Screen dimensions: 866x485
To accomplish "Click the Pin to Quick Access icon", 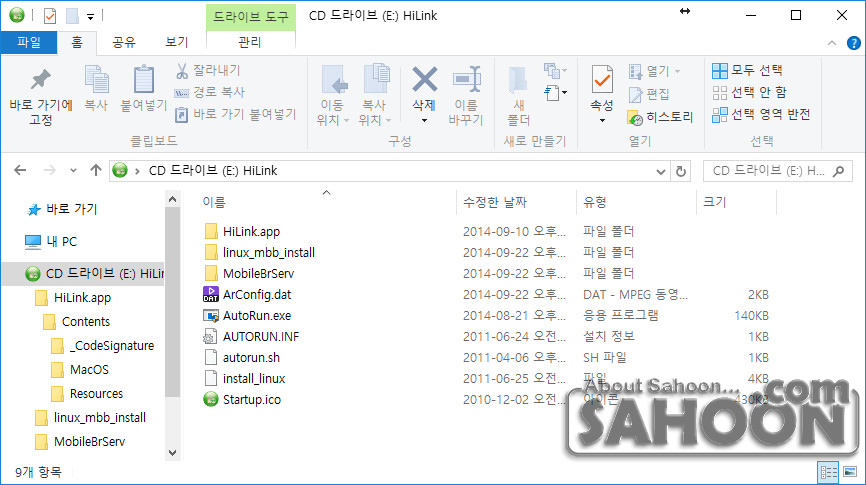I will pyautogui.click(x=41, y=81).
